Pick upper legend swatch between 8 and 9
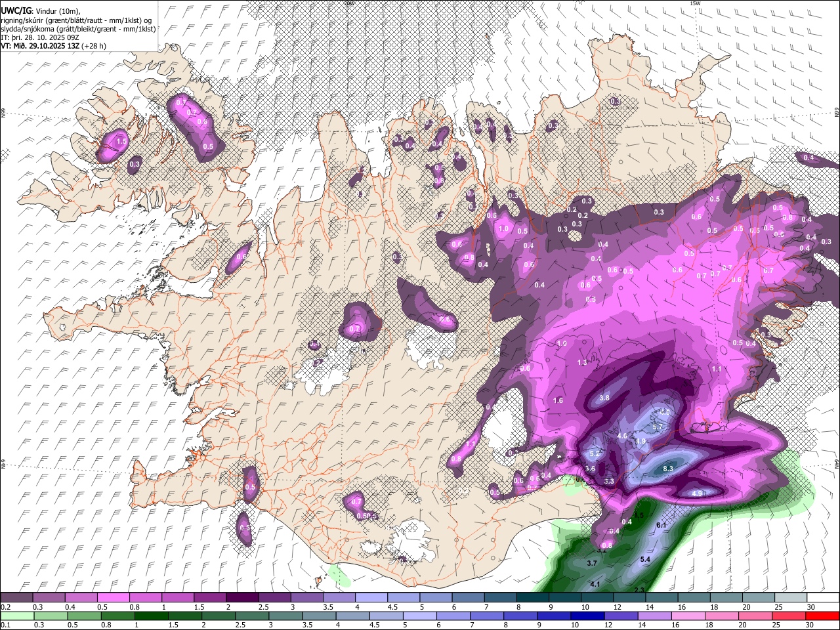Screen dimensions: 840x630 532,598
